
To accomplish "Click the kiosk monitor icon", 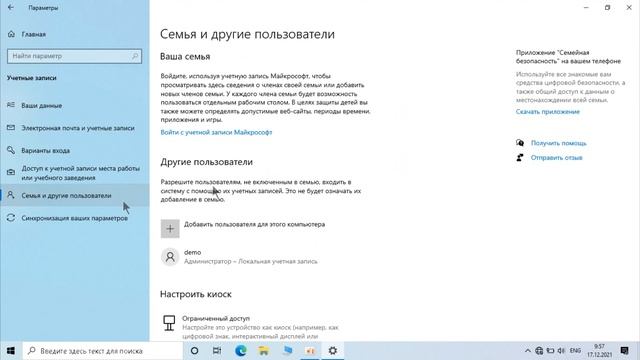I will (x=169, y=322).
